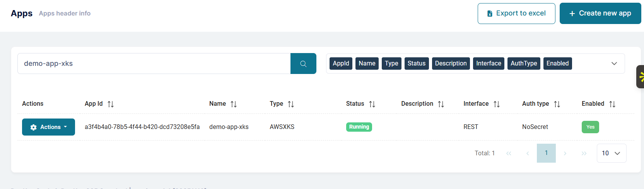
Task: Sort by Status column arrows
Action: point(372,104)
